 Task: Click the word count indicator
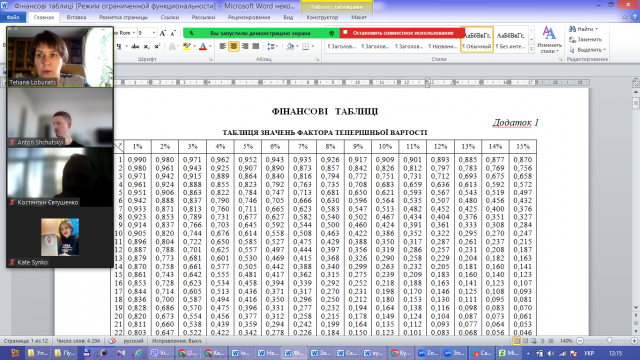78,341
